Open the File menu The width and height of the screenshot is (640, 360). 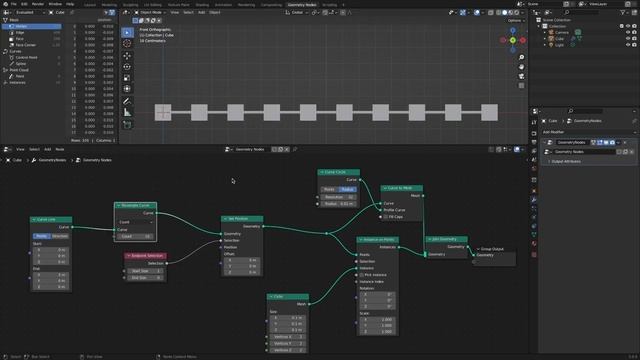(13, 4)
